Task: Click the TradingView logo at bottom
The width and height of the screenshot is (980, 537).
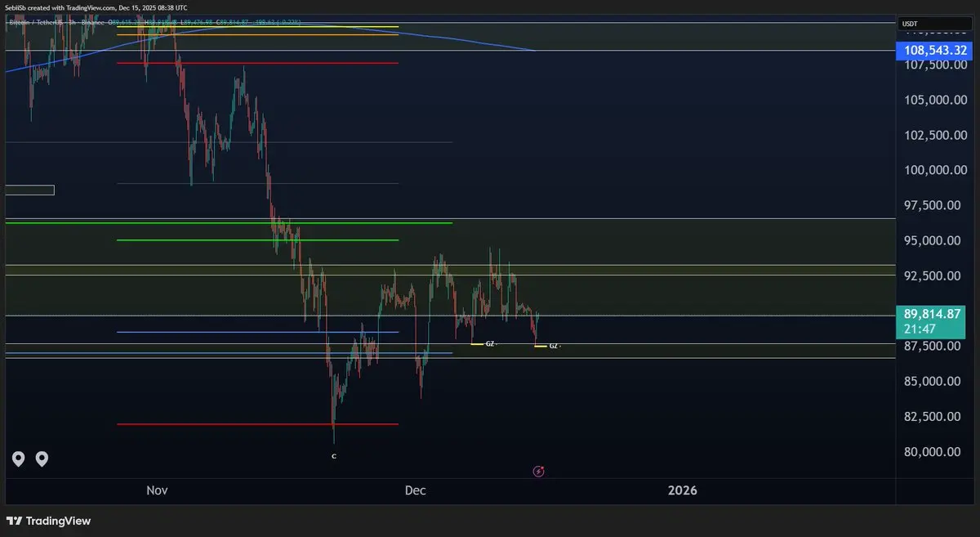Action: click(48, 521)
